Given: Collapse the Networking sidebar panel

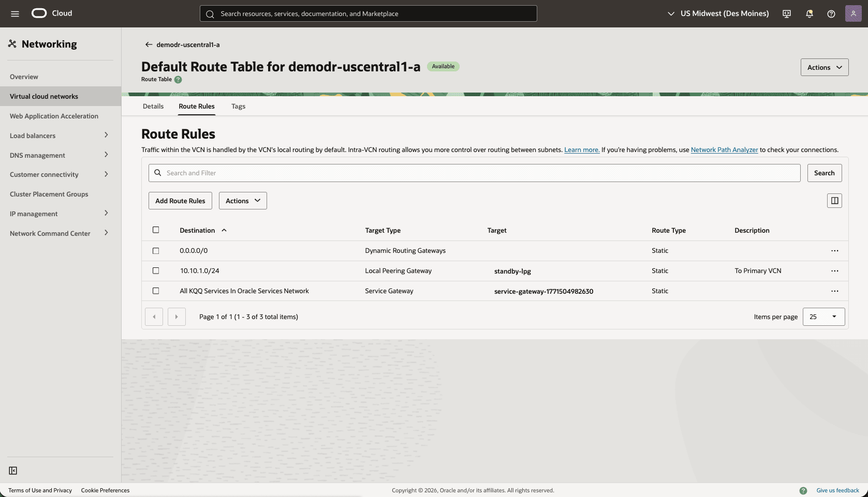Looking at the screenshot, I should pos(13,471).
